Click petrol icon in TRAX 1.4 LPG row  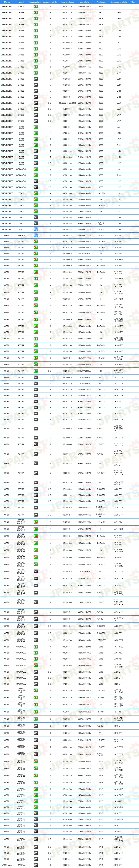[36, 193]
